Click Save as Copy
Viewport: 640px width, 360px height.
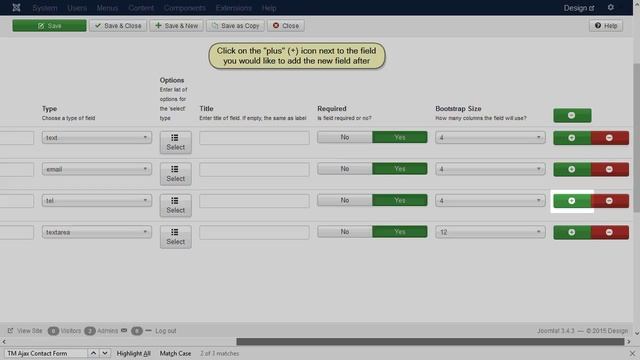pyautogui.click(x=236, y=25)
